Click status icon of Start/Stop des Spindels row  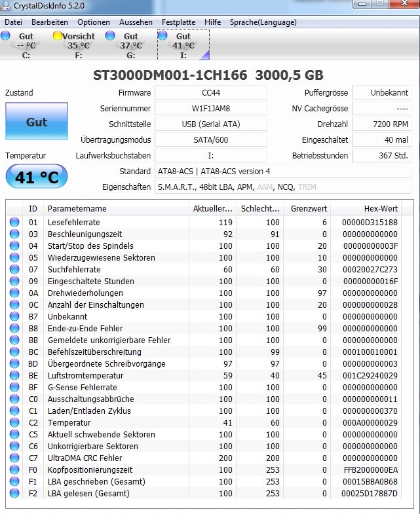tap(14, 246)
